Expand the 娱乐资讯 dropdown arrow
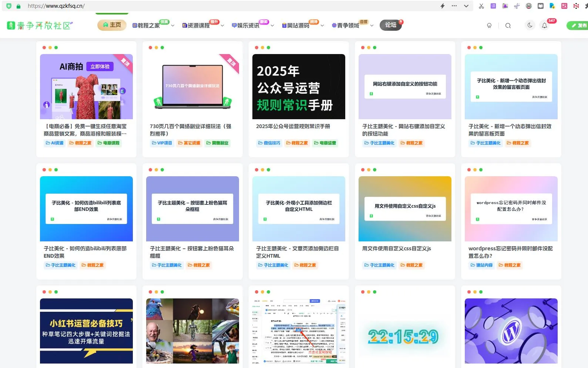The width and height of the screenshot is (588, 368). pos(272,26)
